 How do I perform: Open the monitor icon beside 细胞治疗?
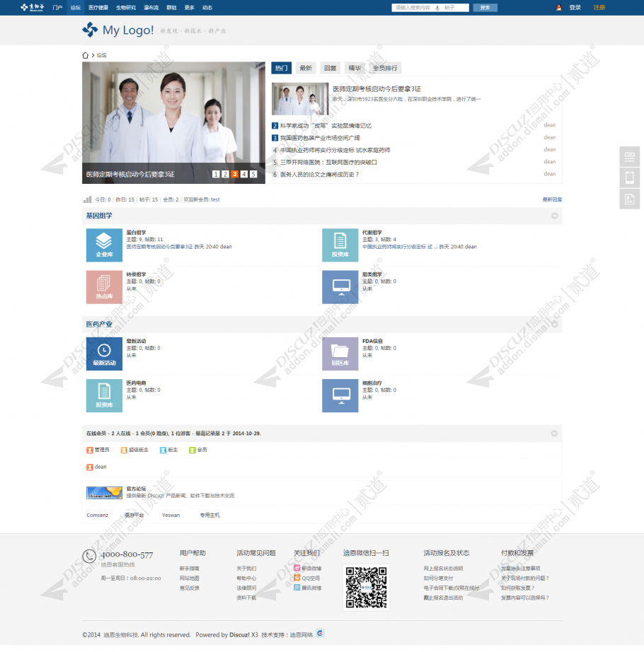pyautogui.click(x=340, y=395)
